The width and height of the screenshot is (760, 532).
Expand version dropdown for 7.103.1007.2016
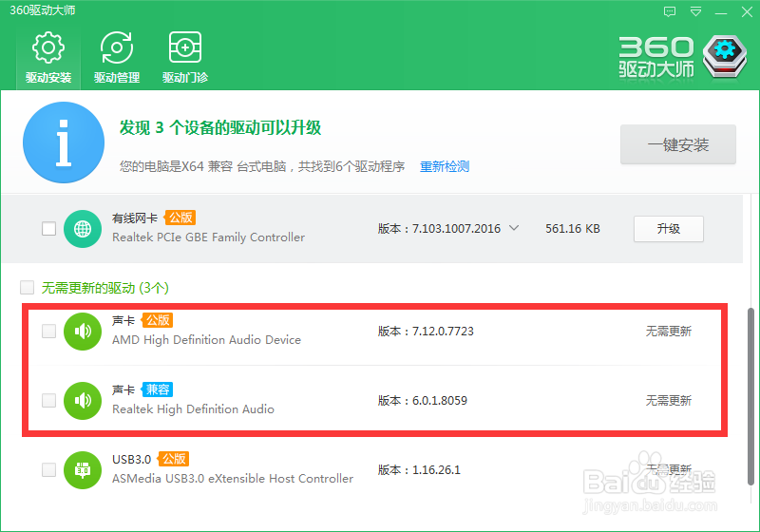pyautogui.click(x=514, y=228)
